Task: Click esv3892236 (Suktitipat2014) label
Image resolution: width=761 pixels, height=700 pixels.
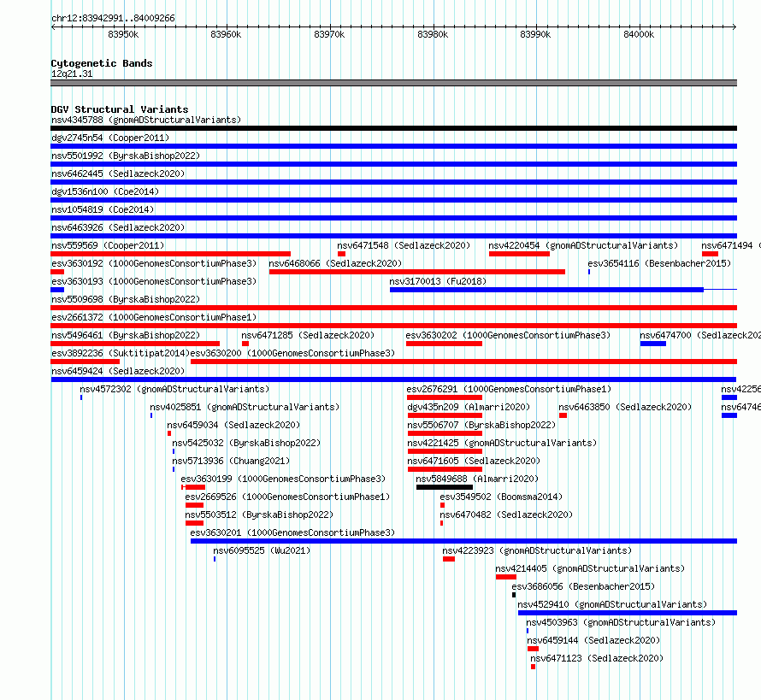Action: [121, 353]
